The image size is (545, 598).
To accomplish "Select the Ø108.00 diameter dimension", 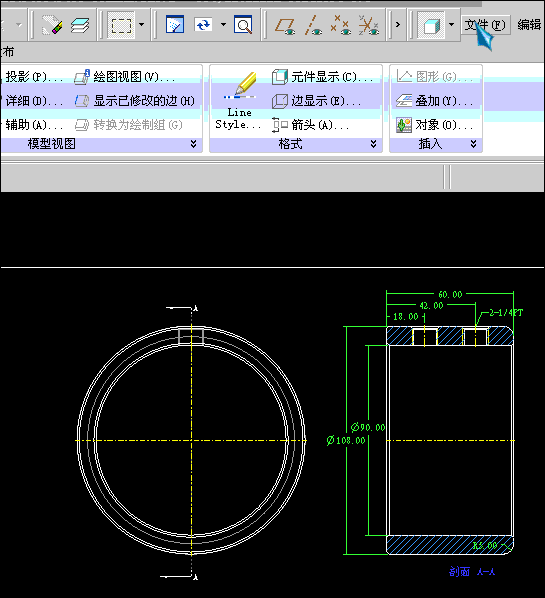I will tap(346, 440).
